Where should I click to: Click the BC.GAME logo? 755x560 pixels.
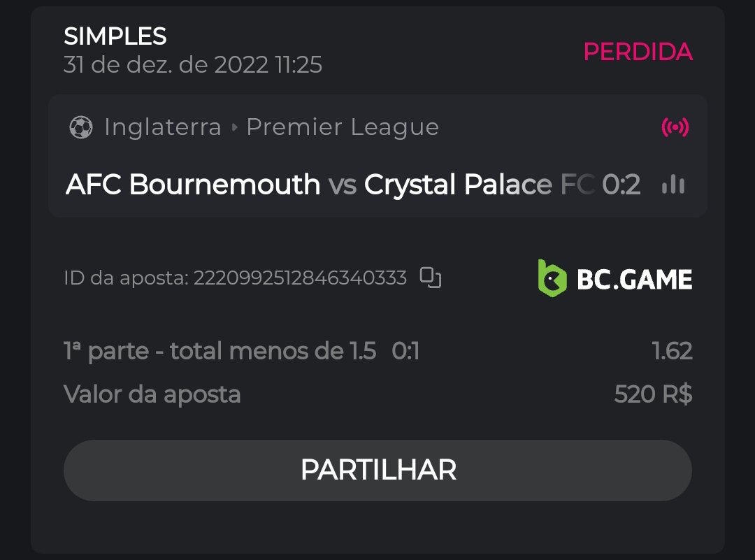[x=615, y=278]
